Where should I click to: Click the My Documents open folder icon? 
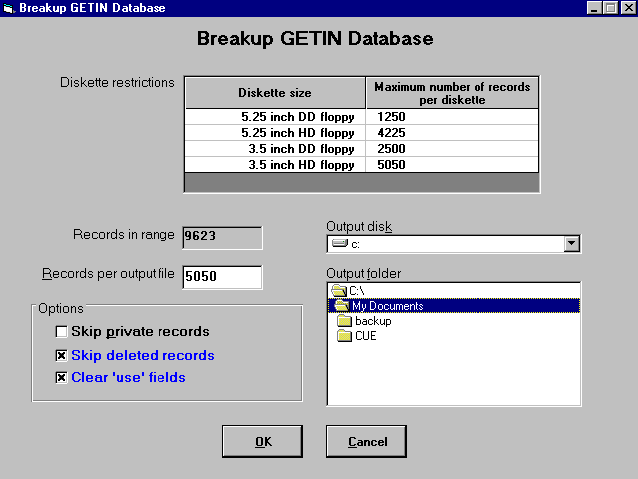click(342, 306)
